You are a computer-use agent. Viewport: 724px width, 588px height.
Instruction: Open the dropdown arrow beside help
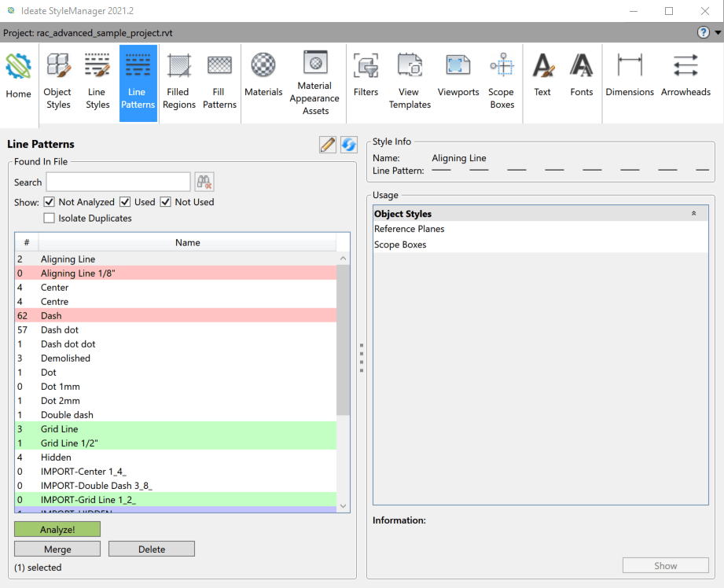tap(718, 32)
